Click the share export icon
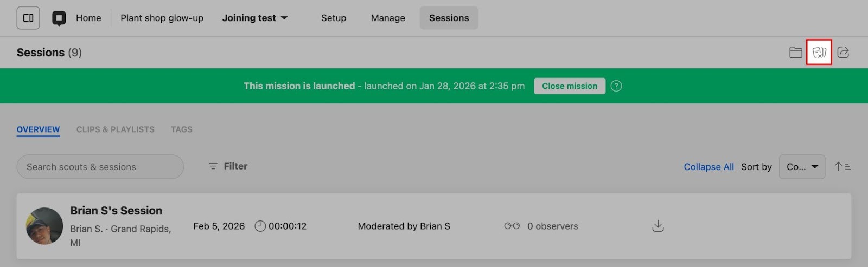 point(843,53)
